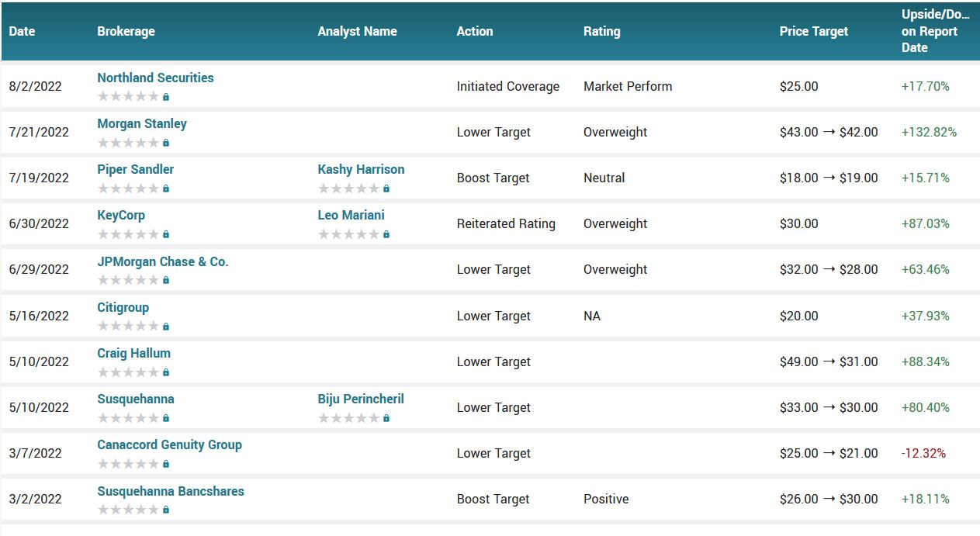The width and height of the screenshot is (980, 536).
Task: Sort by Upside/Downside on Report Date header
Action: click(x=936, y=31)
